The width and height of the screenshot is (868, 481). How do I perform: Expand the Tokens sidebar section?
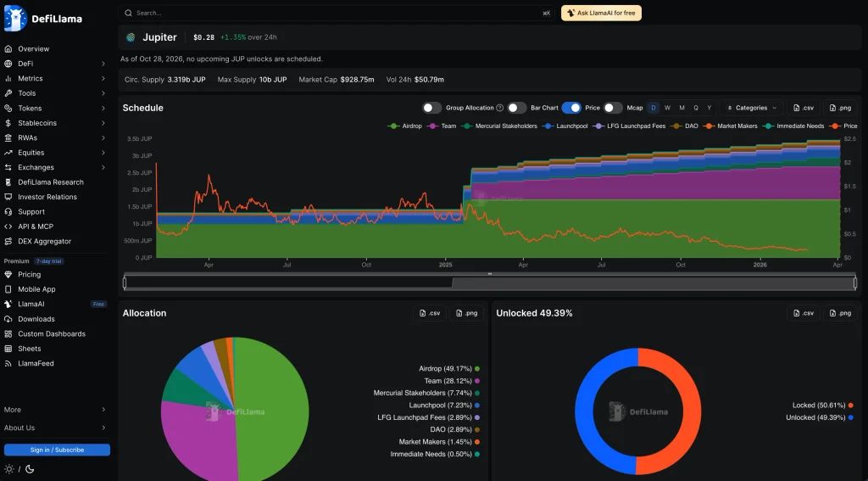point(103,108)
